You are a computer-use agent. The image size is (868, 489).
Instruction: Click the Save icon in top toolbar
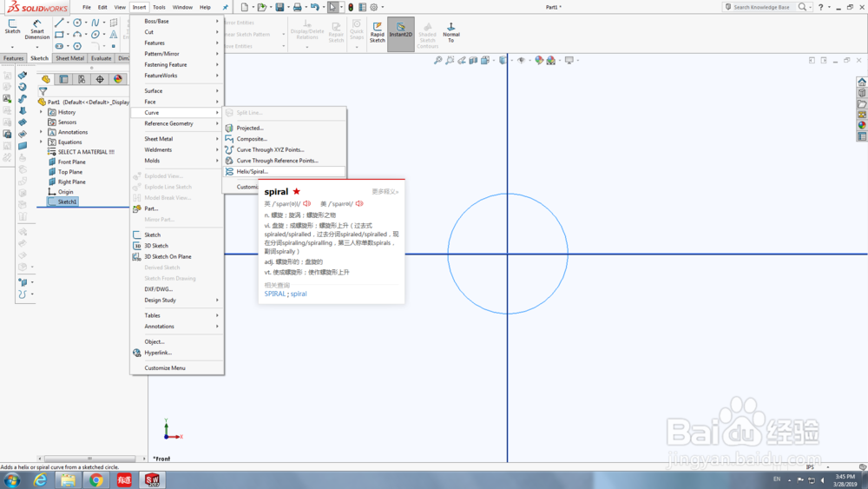point(280,7)
